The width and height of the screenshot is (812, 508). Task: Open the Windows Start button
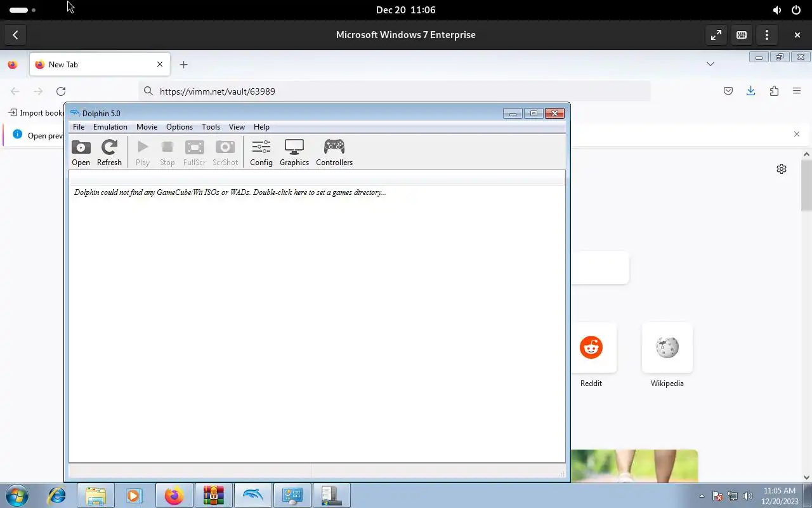[x=17, y=495]
